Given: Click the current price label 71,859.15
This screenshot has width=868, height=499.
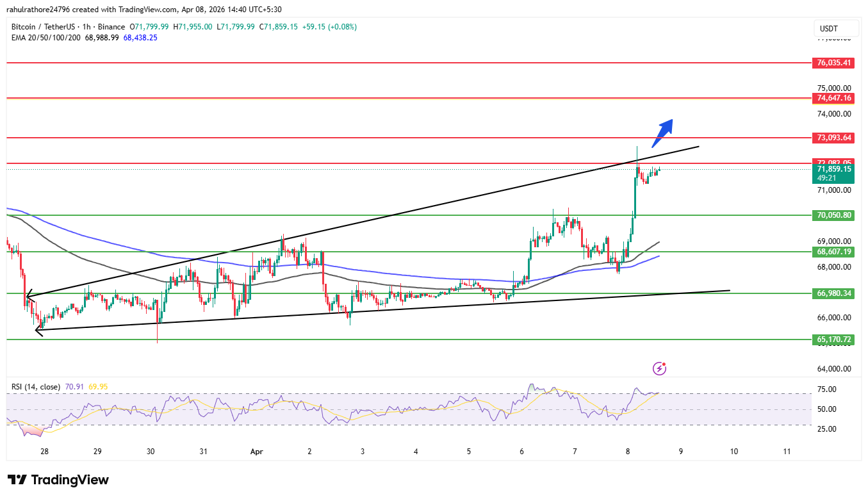Looking at the screenshot, I should tap(834, 168).
